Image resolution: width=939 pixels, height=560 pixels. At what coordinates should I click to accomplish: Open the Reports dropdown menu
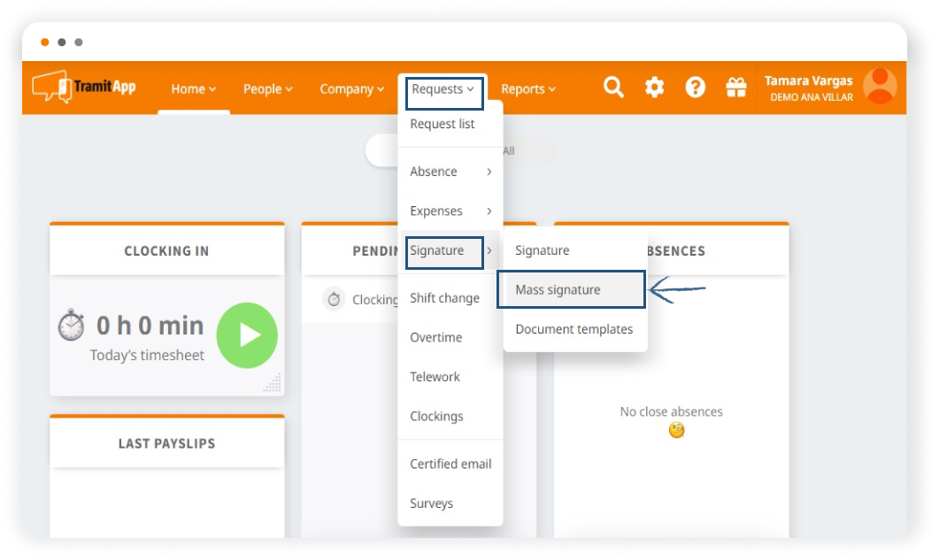tap(527, 88)
